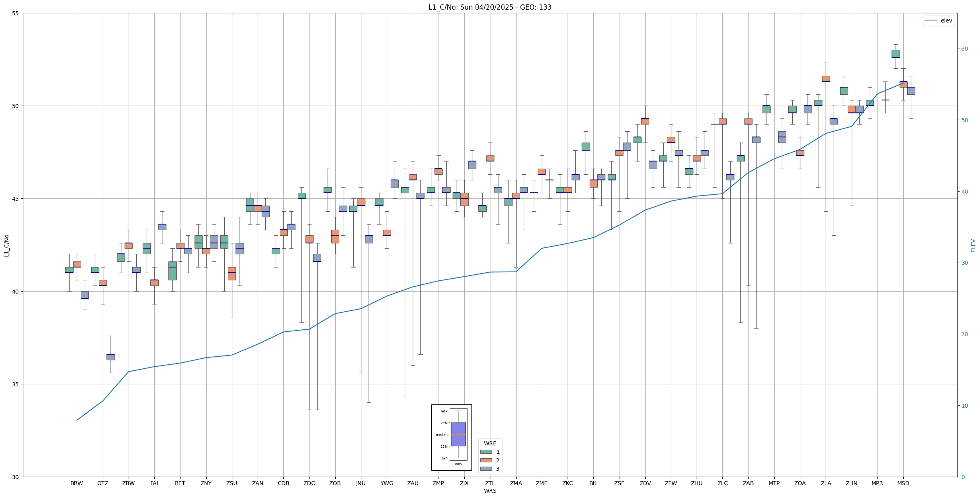Viewport: 980px width, 498px height.
Task: Click the purple box in the boxplot key
Action: [x=458, y=434]
